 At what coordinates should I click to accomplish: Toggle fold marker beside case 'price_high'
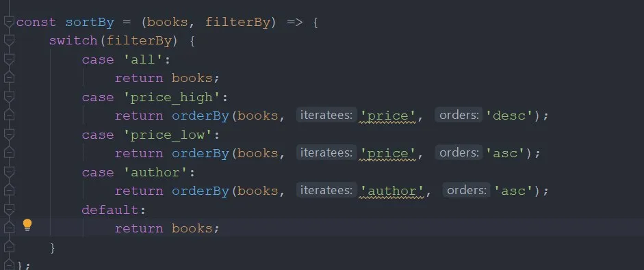tap(9, 97)
